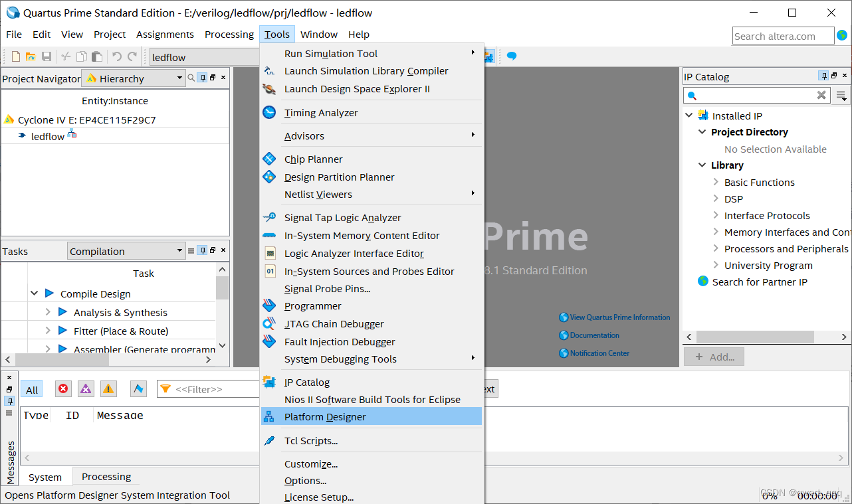This screenshot has width=852, height=504.
Task: Float the Tasks panel
Action: click(x=213, y=250)
